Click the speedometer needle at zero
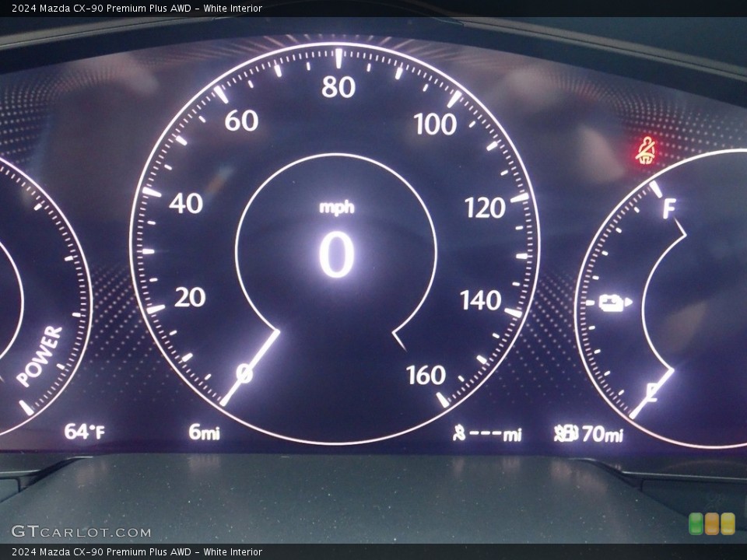Viewport: 747px width, 560px height. point(250,367)
